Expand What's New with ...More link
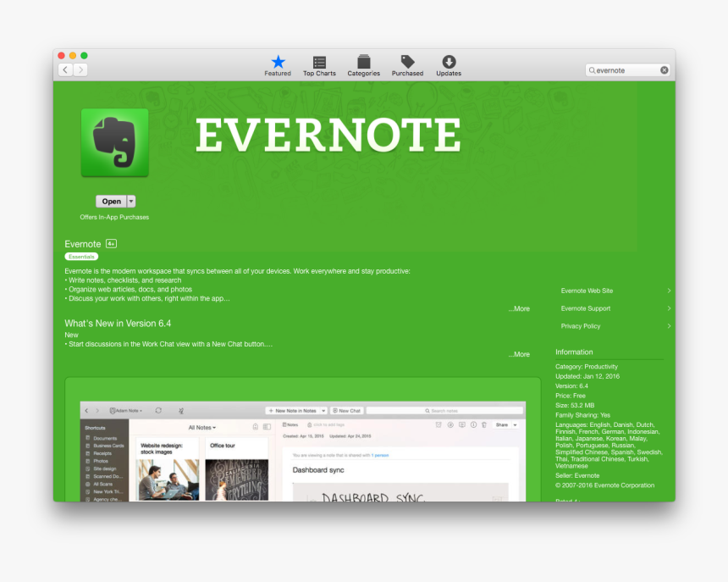Image resolution: width=728 pixels, height=582 pixels. pyautogui.click(x=519, y=354)
